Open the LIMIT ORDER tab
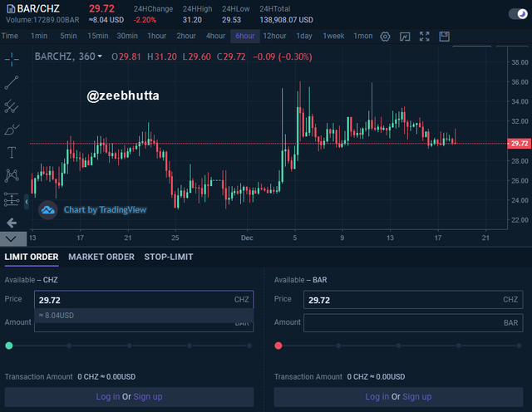Screen dimensions: 532x412 click(32, 257)
